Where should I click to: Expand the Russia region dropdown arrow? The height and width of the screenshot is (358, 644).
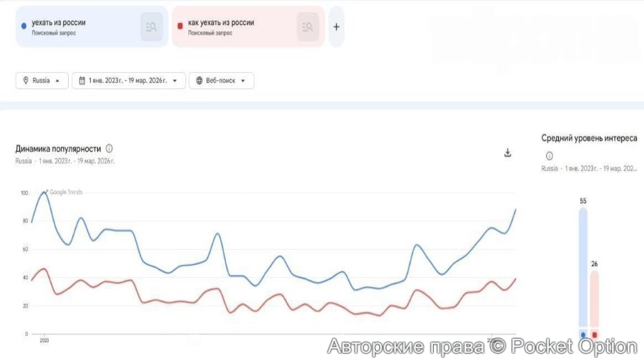[57, 80]
